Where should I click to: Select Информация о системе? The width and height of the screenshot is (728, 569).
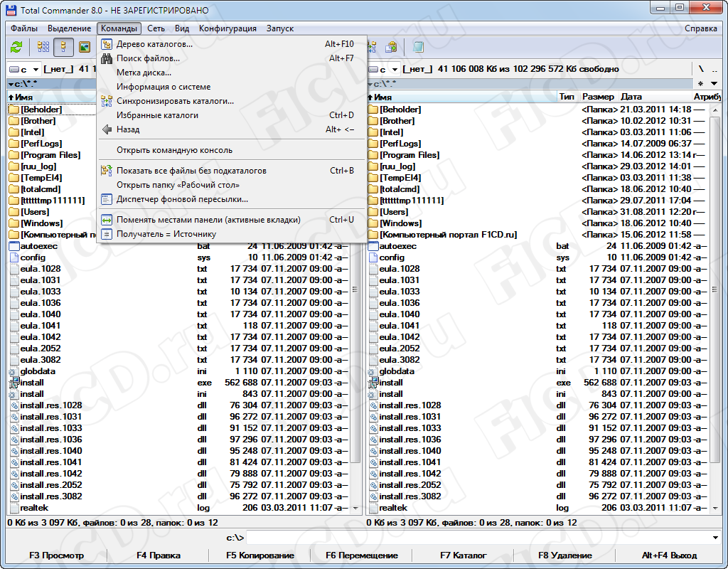(232, 87)
